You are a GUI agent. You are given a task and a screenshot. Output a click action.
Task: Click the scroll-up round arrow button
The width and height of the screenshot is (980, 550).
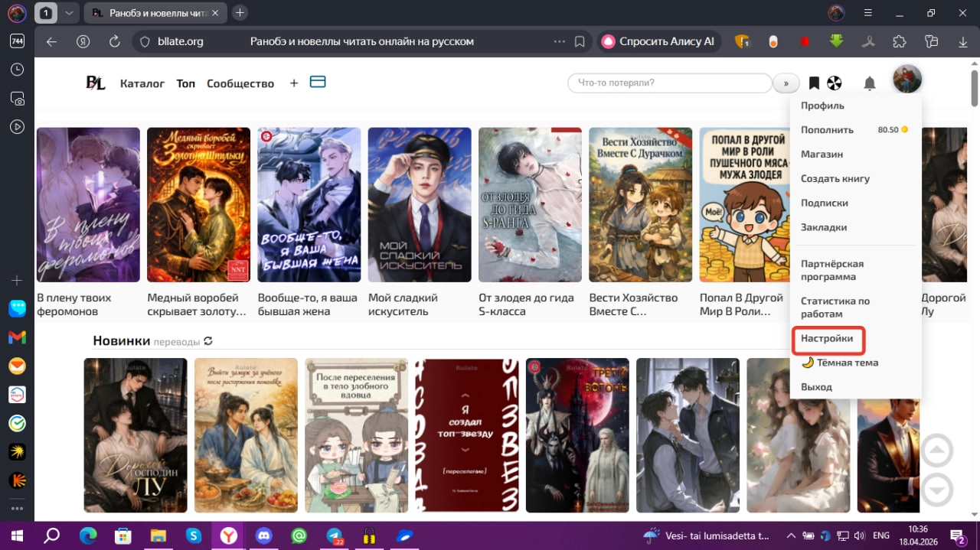937,451
